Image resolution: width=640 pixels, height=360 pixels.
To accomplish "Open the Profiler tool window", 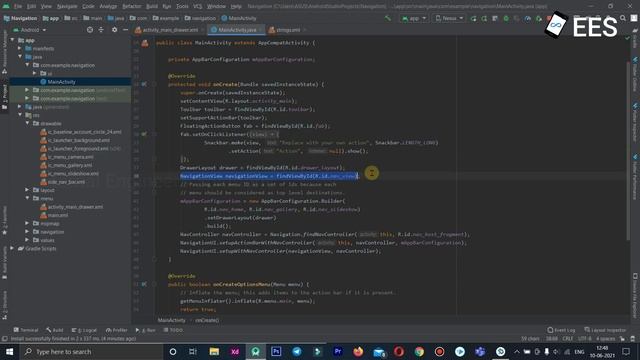I will point(116,330).
